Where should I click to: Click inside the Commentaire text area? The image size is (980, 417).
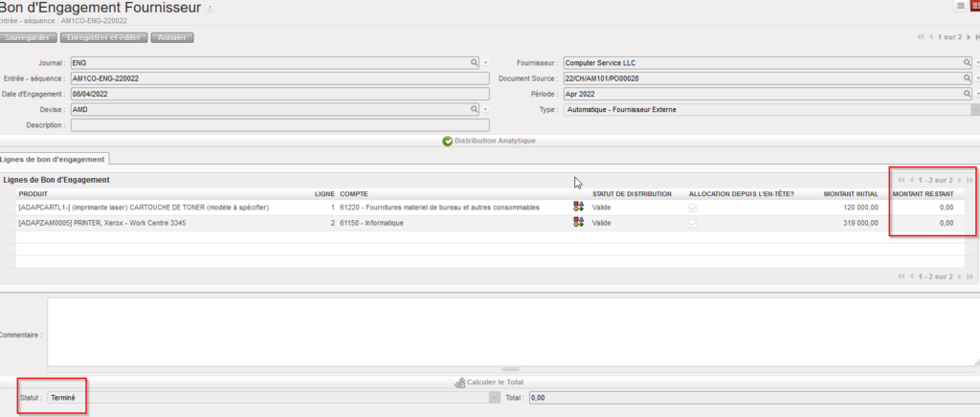(x=513, y=332)
